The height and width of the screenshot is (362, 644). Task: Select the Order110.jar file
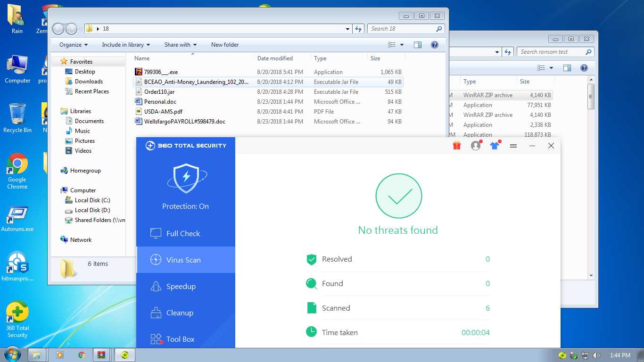tap(268, 92)
